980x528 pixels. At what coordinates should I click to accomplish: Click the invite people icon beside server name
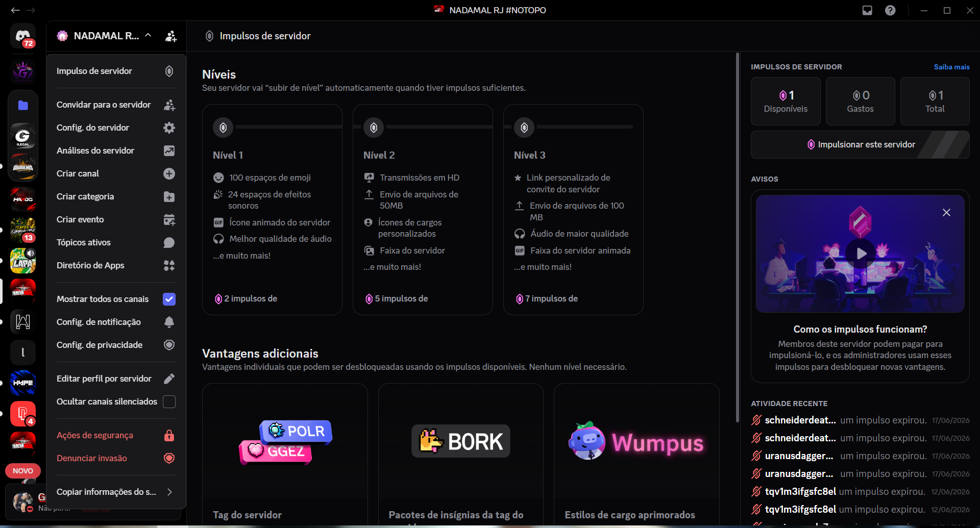[171, 36]
